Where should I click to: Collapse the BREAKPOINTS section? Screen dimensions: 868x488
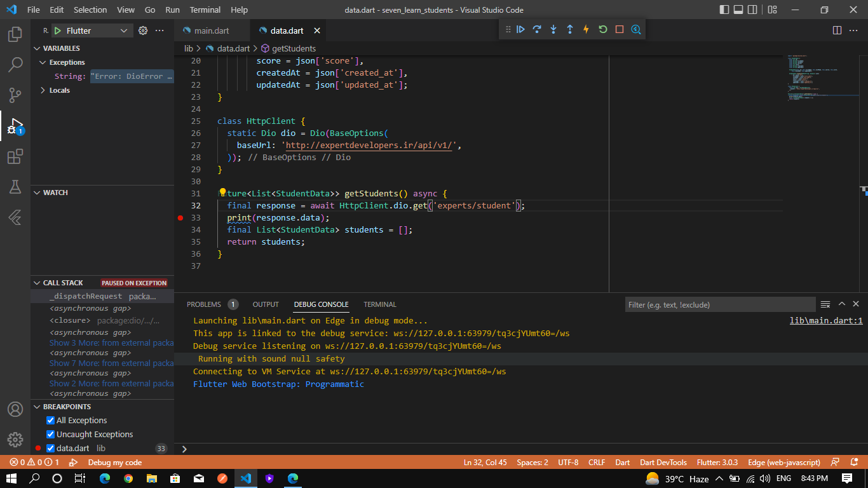click(x=102, y=407)
